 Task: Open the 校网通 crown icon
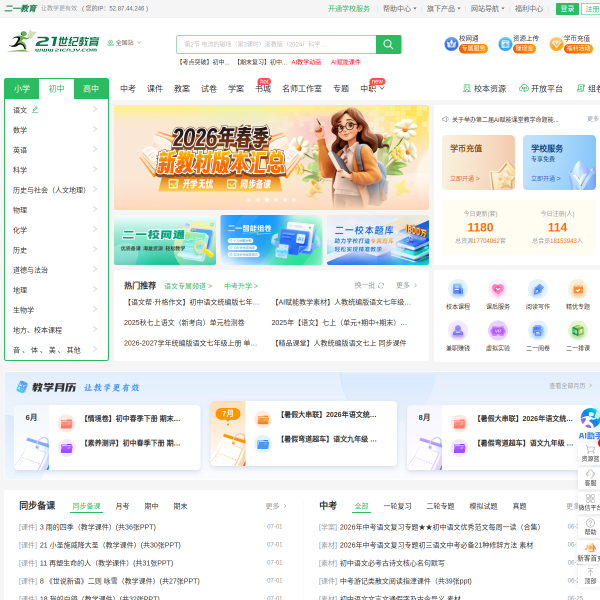(451, 44)
